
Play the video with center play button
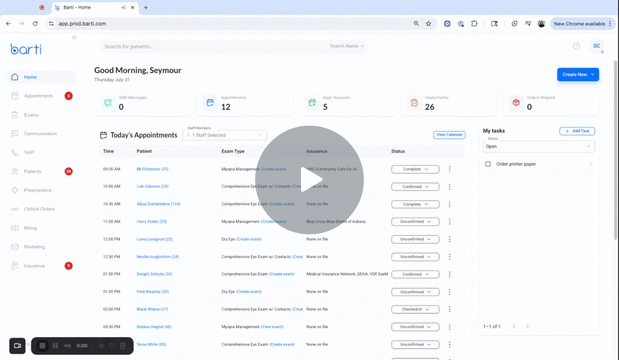coord(309,180)
